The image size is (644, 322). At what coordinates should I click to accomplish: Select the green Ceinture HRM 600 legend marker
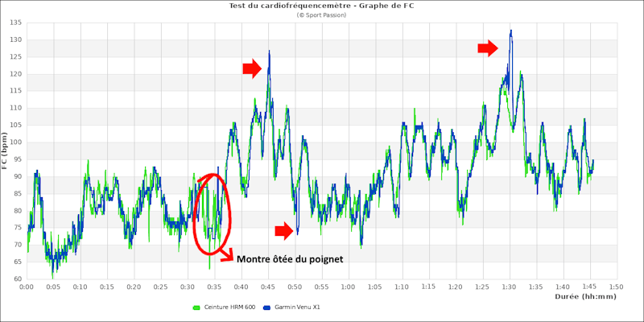(x=196, y=307)
